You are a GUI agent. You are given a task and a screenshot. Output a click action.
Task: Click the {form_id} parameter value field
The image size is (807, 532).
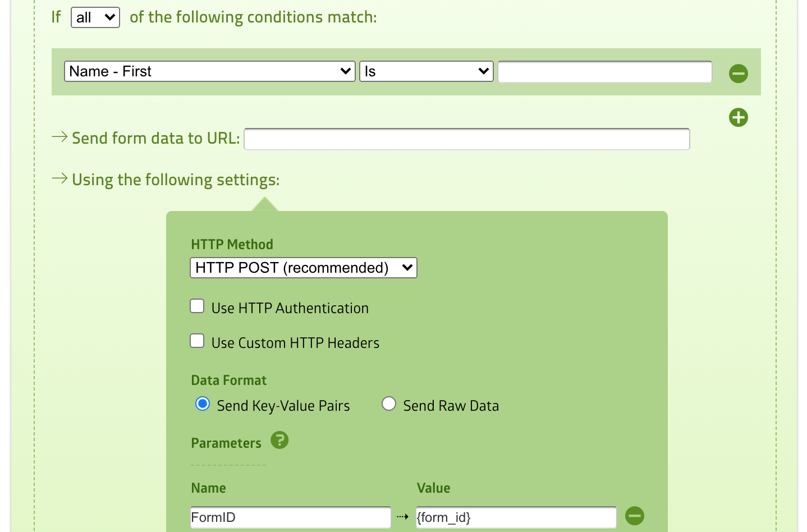pyautogui.click(x=516, y=517)
